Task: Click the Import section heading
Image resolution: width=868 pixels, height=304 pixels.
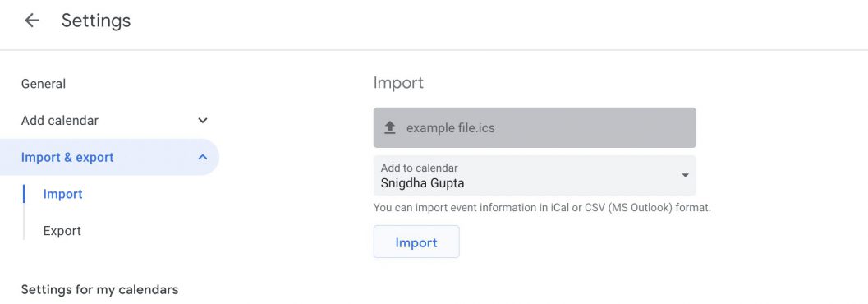Action: (398, 82)
